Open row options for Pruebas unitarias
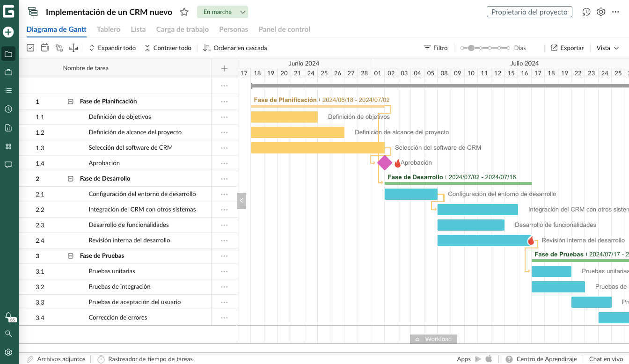Image resolution: width=629 pixels, height=364 pixels. coord(224,271)
